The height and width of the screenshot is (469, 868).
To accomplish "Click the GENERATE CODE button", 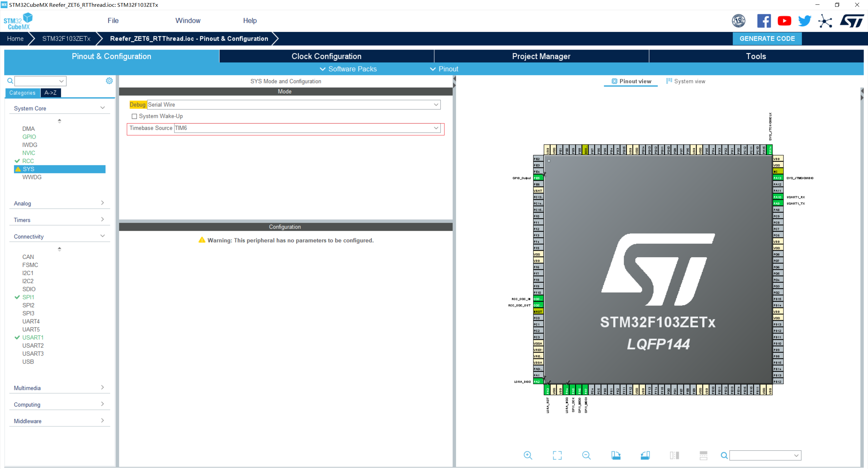I will tap(767, 39).
